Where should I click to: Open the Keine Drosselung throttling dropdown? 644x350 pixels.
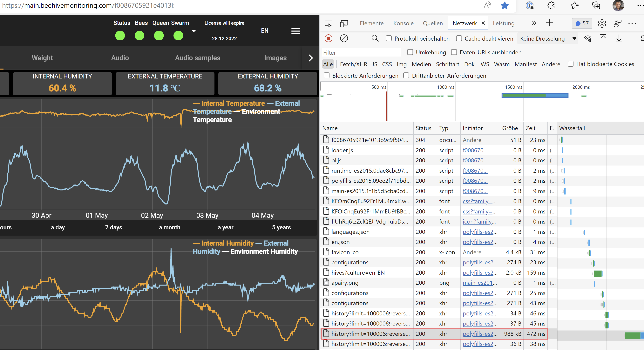coord(547,38)
